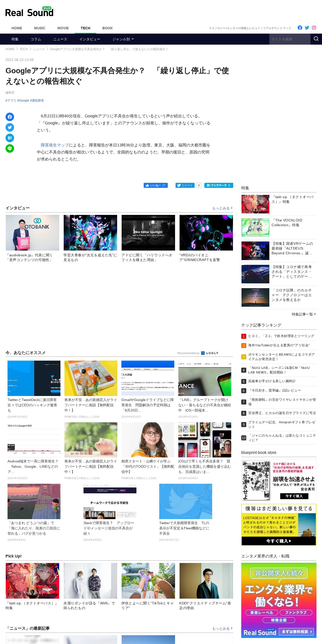Viewport: 322px width, 644px height.
Task: Click the 障害発生マップ link in article
Action: click(x=55, y=145)
